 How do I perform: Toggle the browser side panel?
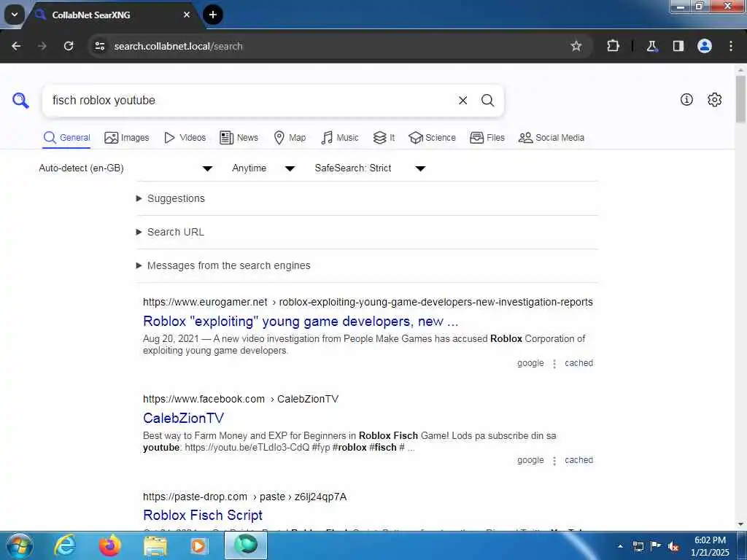coord(678,46)
